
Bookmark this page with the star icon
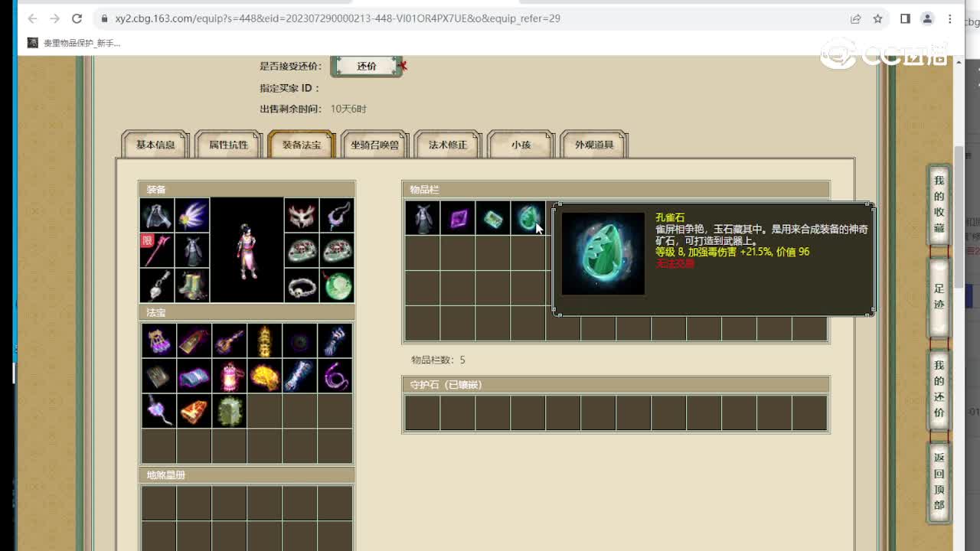878,18
